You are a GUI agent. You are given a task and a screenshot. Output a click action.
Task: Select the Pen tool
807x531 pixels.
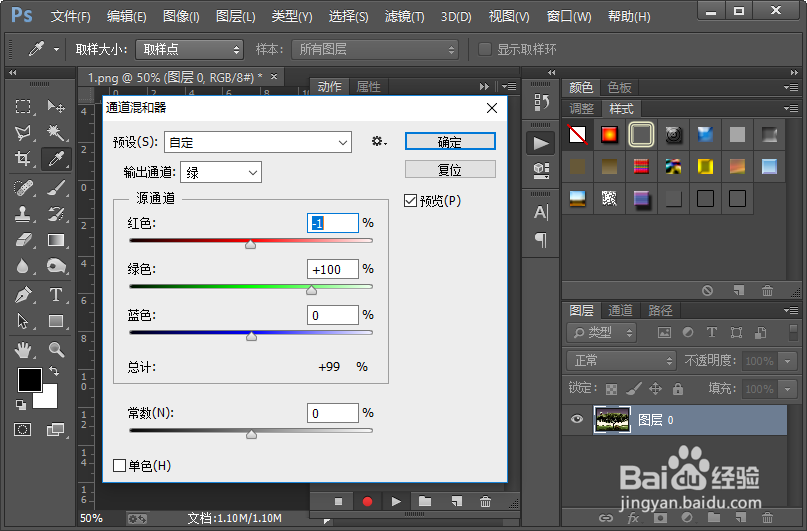pyautogui.click(x=23, y=295)
